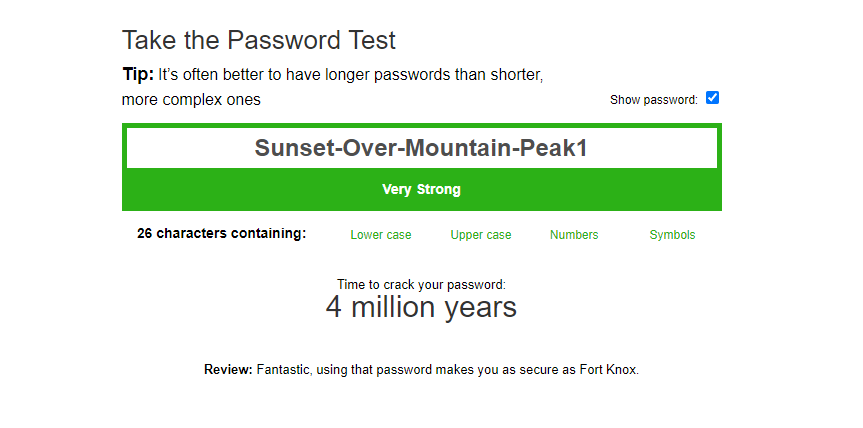Click the "26 characters containing:" label
The width and height of the screenshot is (863, 428).
pos(221,234)
